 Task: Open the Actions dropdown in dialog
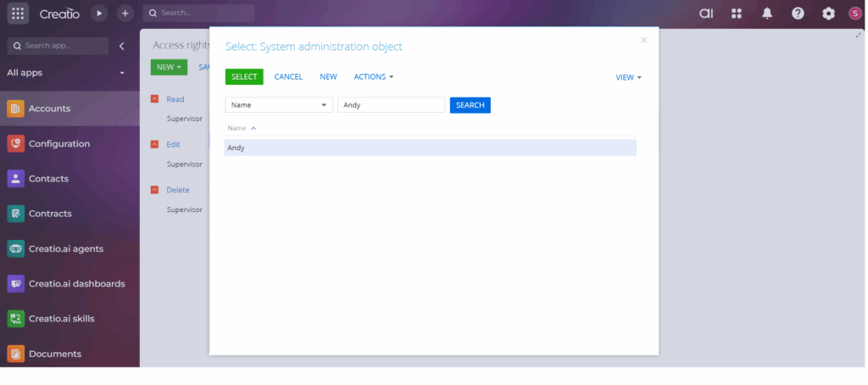[x=374, y=77]
